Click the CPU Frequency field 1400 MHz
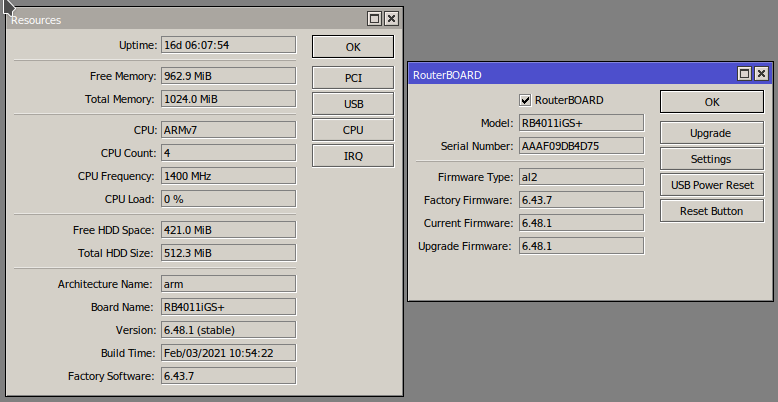778x402 pixels. point(228,176)
